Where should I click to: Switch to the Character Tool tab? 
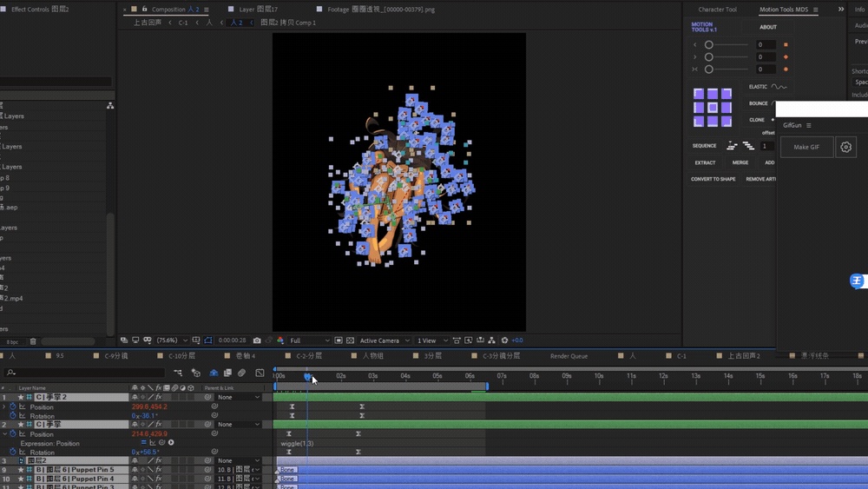pyautogui.click(x=718, y=10)
